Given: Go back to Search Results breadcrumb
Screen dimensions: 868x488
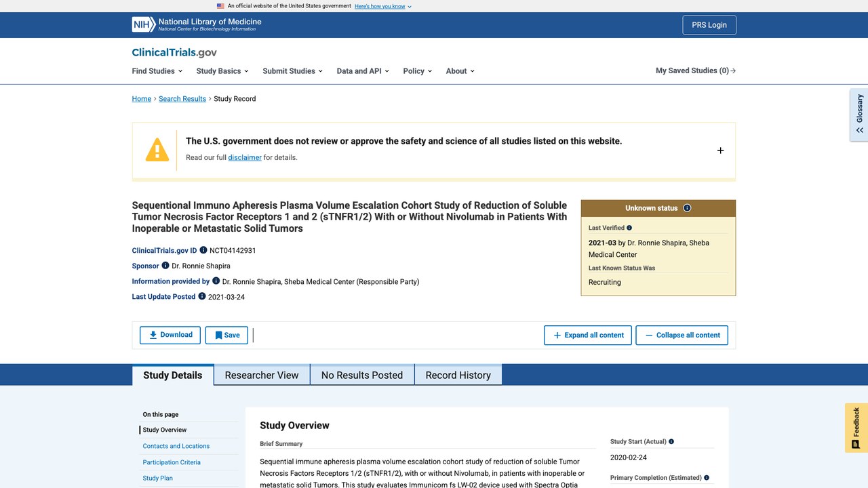Looking at the screenshot, I should point(182,99).
